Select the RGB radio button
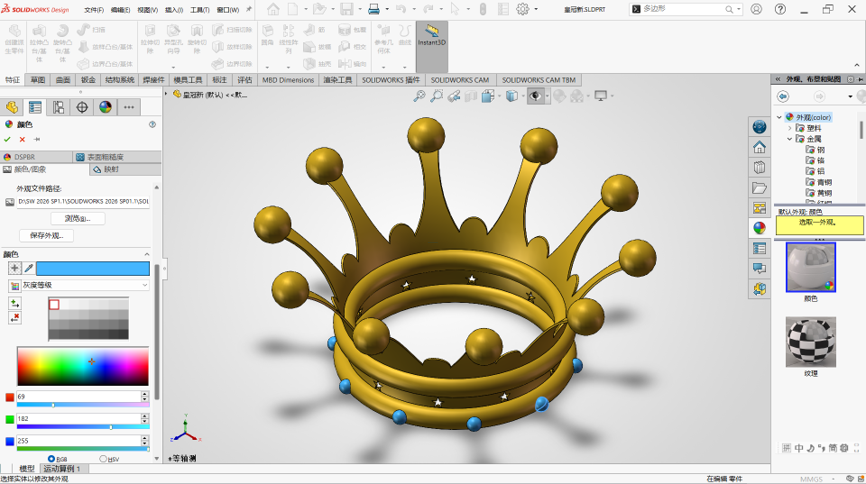The width and height of the screenshot is (866, 484). (51, 459)
